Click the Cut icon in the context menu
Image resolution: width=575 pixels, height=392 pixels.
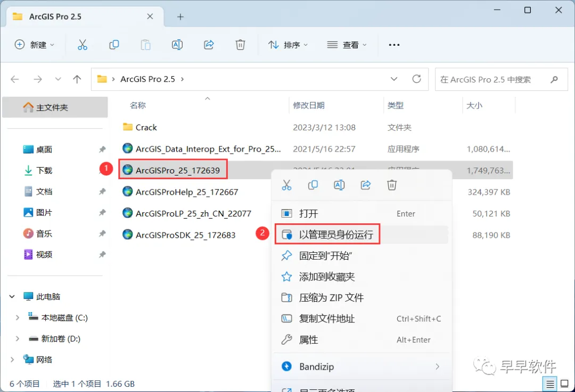[x=286, y=185]
